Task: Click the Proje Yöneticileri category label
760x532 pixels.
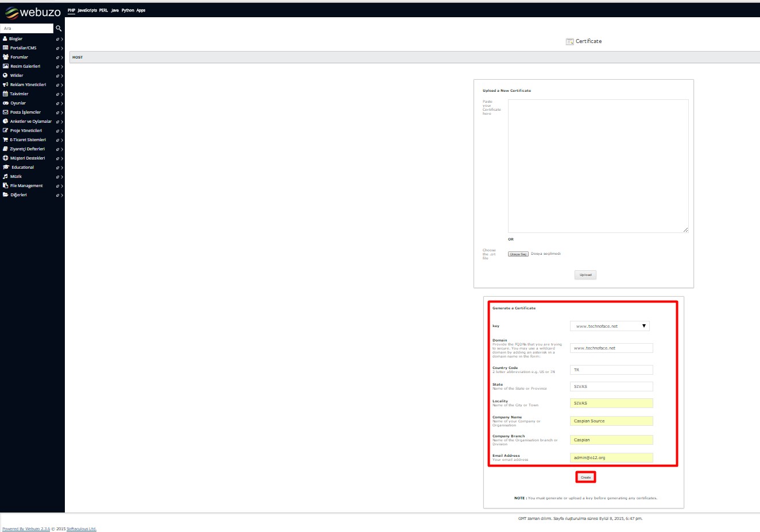Action: point(26,131)
